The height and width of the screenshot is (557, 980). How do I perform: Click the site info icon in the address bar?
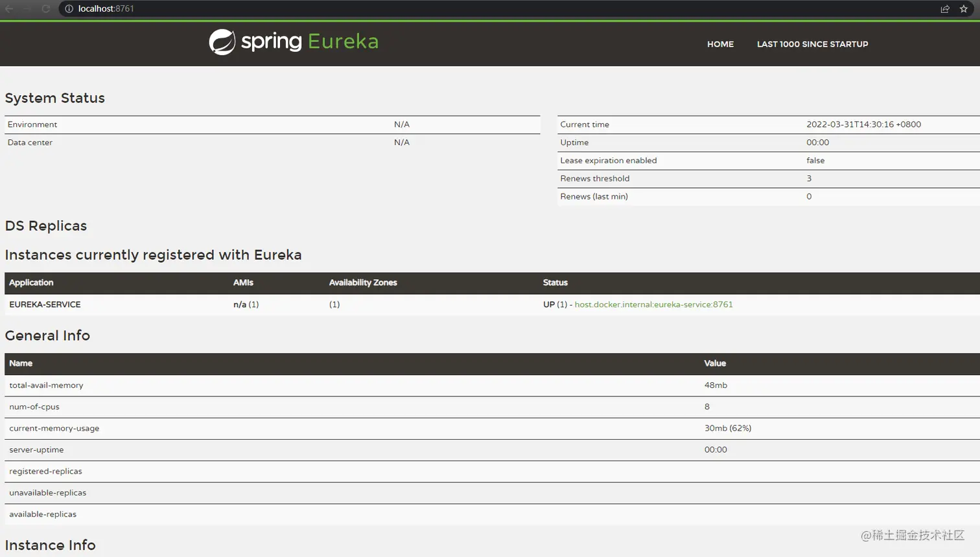tap(69, 8)
